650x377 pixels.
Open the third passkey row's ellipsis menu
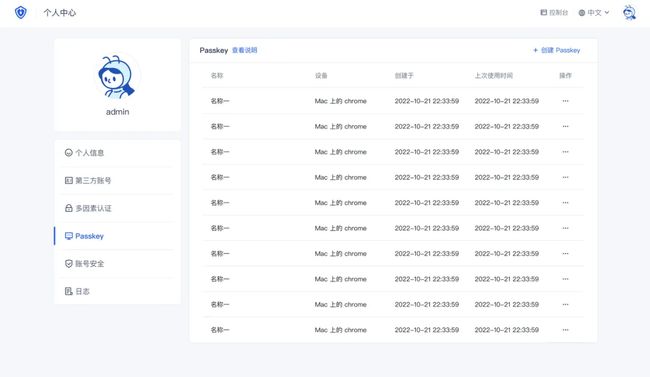point(565,152)
